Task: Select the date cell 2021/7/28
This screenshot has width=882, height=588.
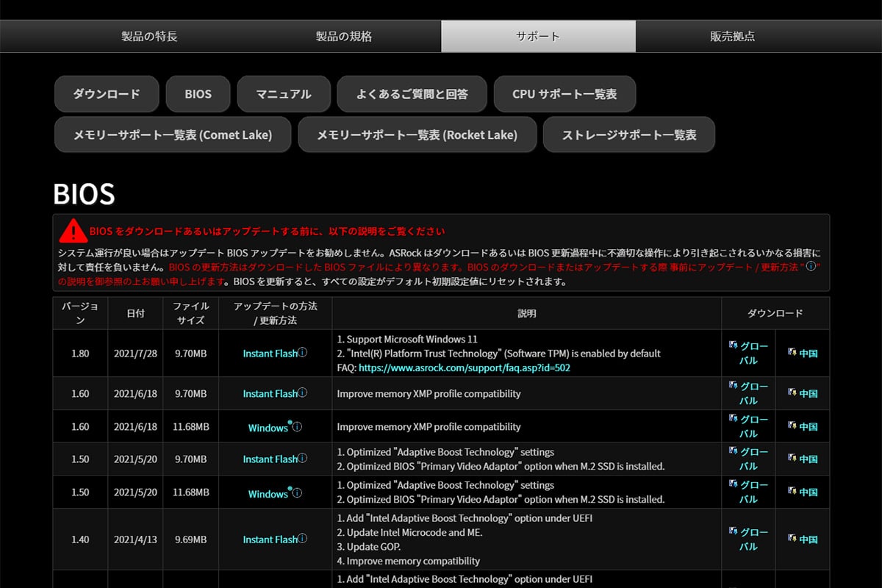Action: [135, 354]
